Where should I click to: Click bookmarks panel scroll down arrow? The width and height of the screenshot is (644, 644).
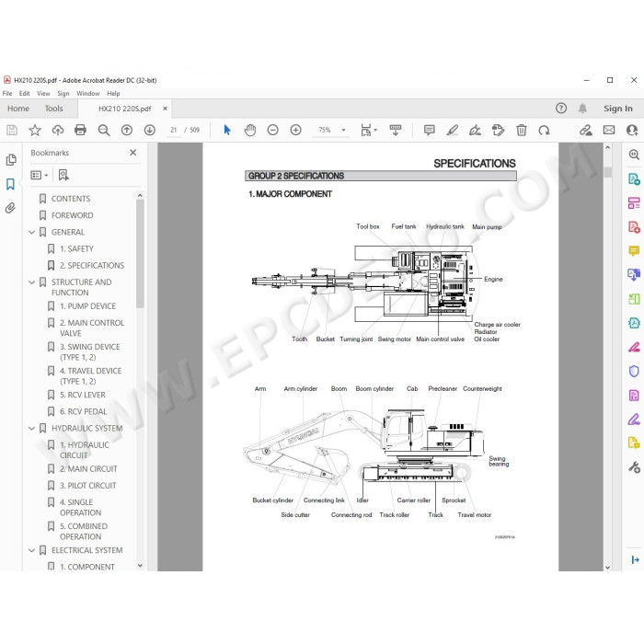tap(140, 565)
